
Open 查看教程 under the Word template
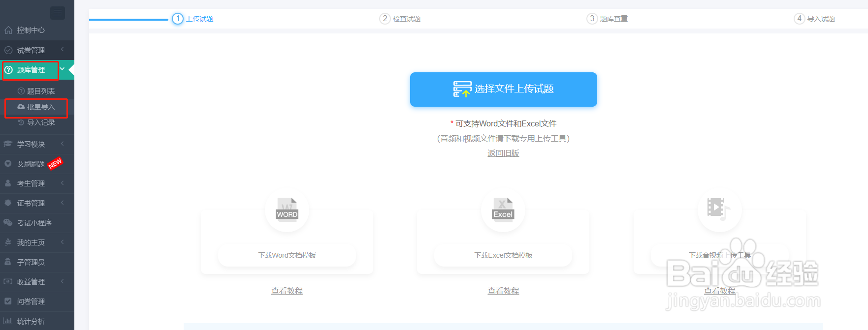pos(287,291)
